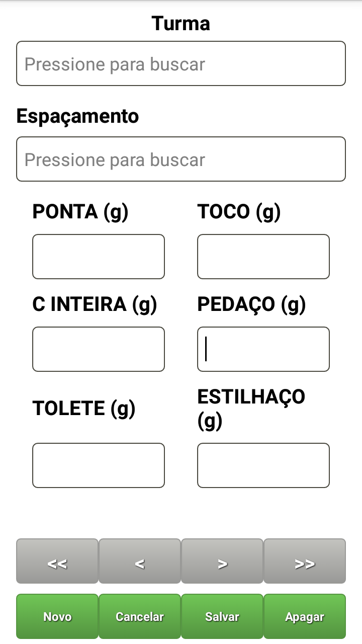Open the Turma search field
Viewport: 362px width, 644px height.
[181, 64]
